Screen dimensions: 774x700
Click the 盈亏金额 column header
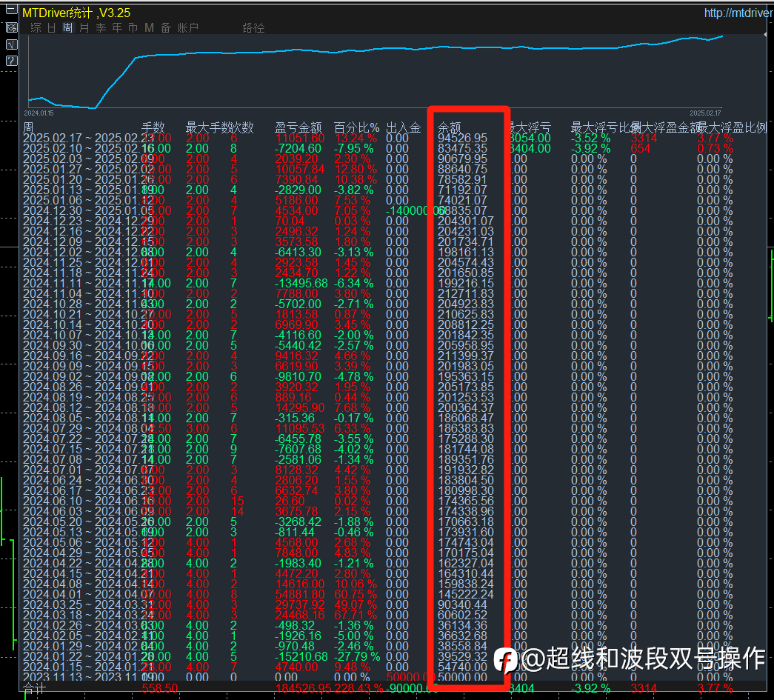[x=298, y=128]
